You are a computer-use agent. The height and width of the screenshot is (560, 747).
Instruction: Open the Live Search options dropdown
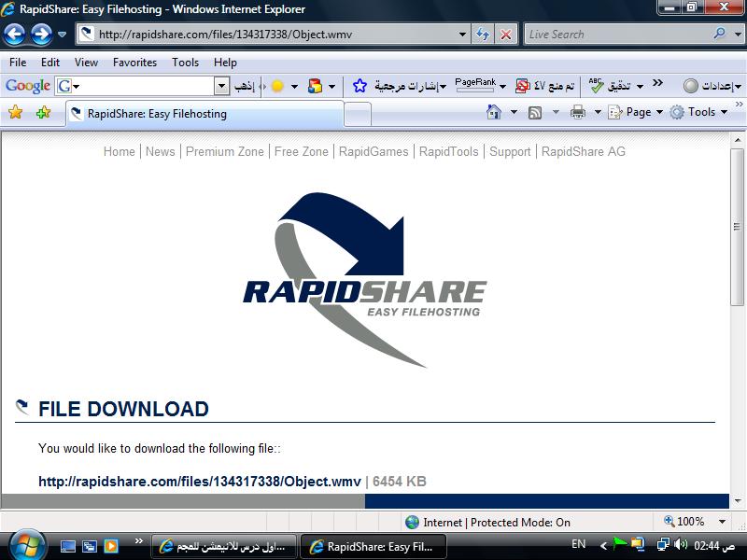[x=738, y=35]
